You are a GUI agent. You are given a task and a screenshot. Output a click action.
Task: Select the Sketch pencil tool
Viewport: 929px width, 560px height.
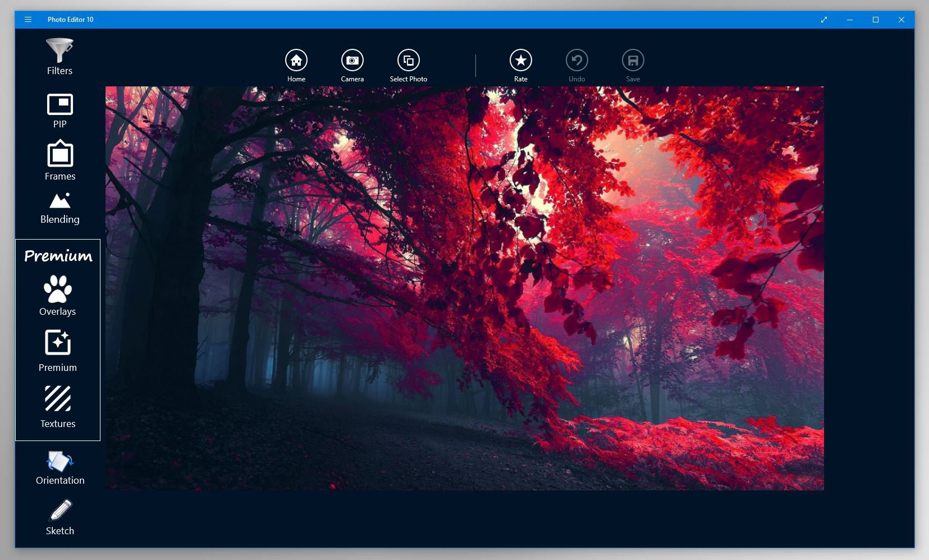[x=60, y=517]
